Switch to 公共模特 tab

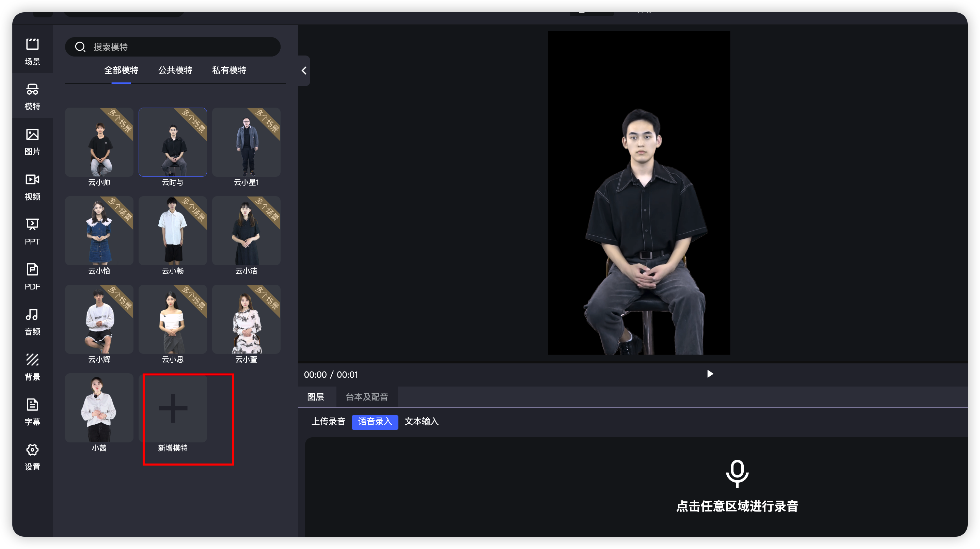click(x=175, y=70)
